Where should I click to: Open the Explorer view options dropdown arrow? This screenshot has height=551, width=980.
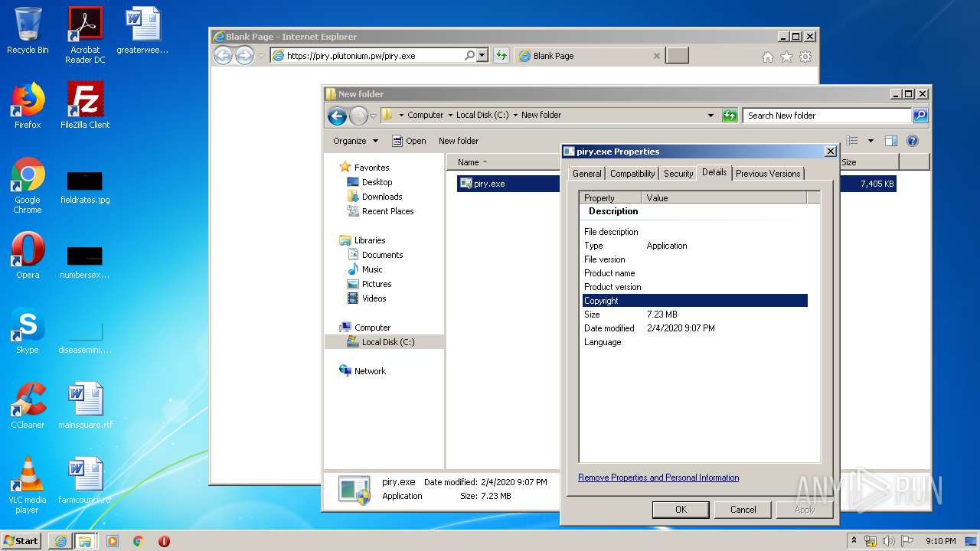[x=871, y=141]
